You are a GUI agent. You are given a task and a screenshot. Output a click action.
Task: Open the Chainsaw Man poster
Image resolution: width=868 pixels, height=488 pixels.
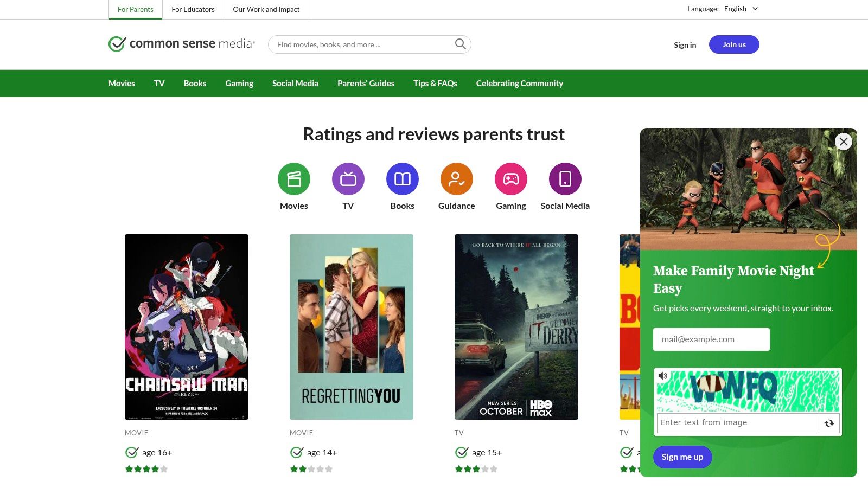[187, 327]
